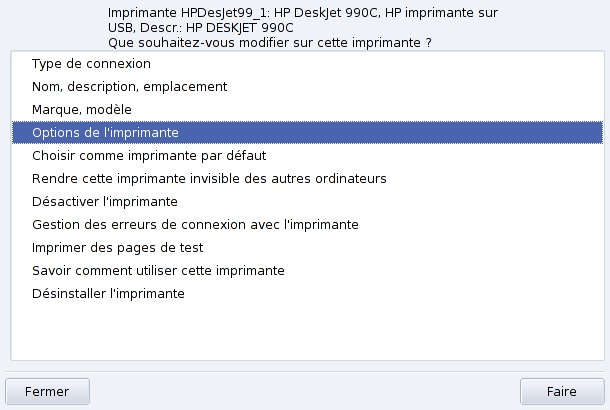Pick 'Rendre cette imprimante invisible des autres ordinateurs'
This screenshot has height=410, width=610.
click(209, 179)
